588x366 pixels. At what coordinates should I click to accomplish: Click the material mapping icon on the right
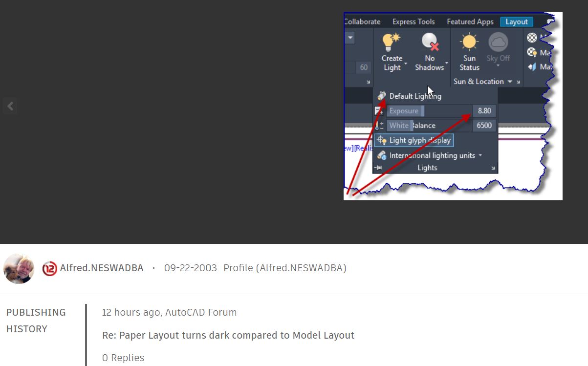(x=532, y=68)
